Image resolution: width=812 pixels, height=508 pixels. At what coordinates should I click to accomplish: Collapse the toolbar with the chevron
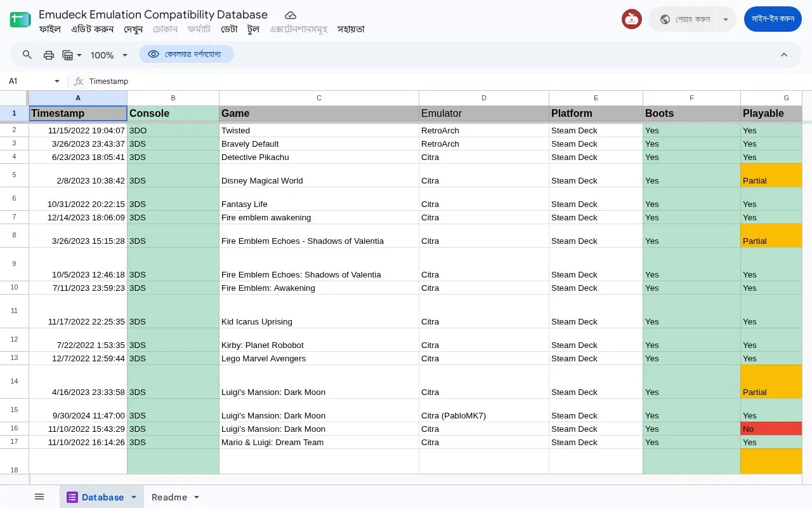784,55
